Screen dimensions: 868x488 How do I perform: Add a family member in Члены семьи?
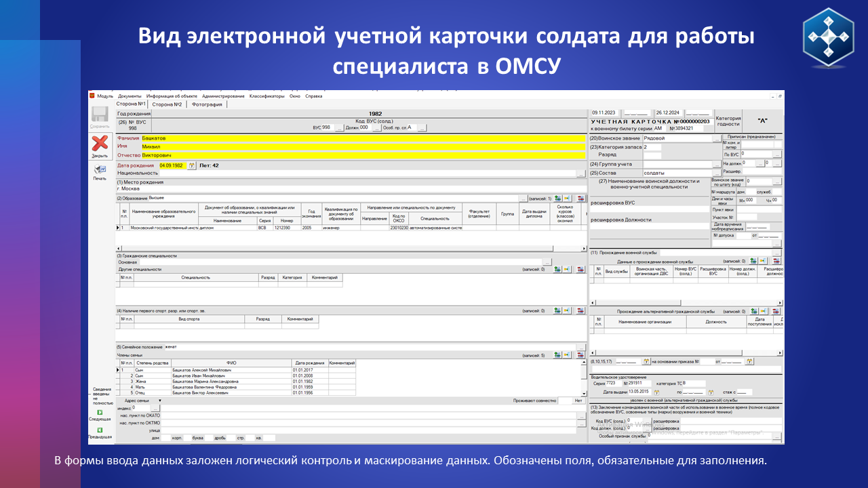557,354
